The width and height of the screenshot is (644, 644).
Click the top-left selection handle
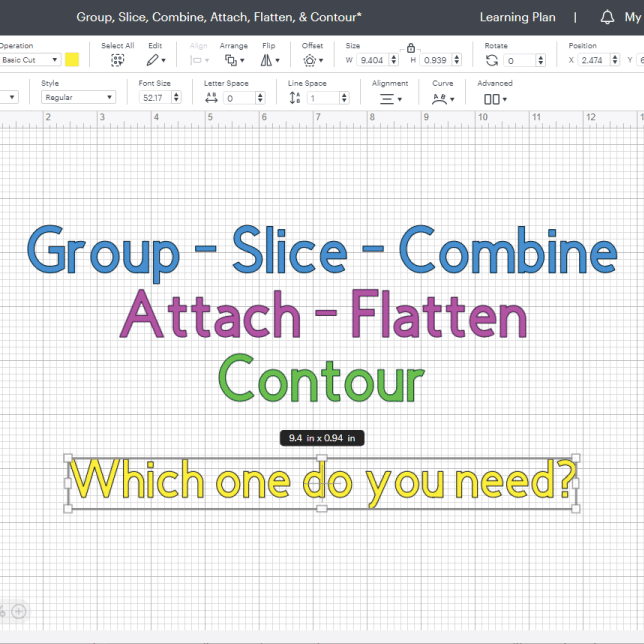(x=68, y=458)
